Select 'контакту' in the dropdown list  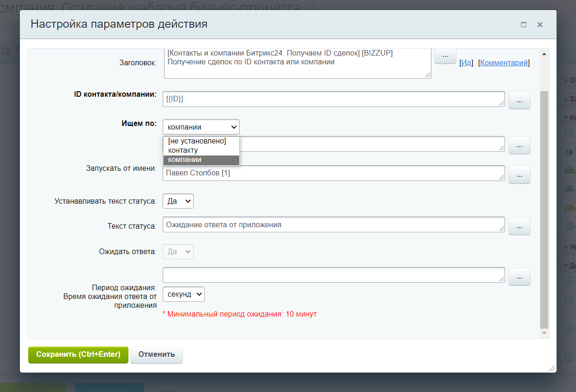click(x=183, y=150)
